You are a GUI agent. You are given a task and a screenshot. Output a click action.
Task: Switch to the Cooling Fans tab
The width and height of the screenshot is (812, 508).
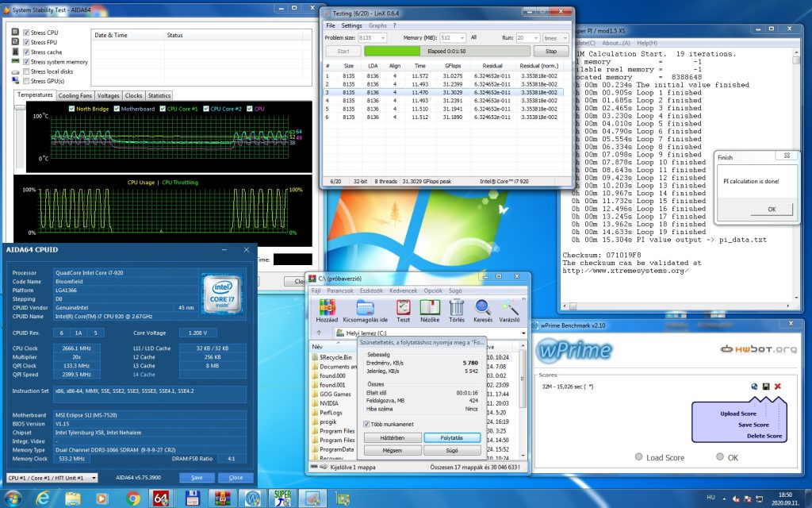click(x=75, y=95)
